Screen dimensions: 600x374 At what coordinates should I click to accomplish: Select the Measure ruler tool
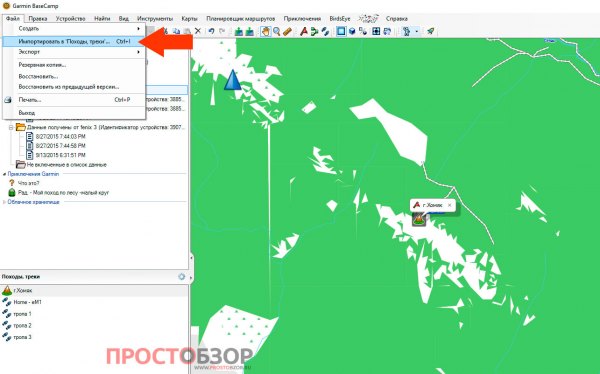287,31
